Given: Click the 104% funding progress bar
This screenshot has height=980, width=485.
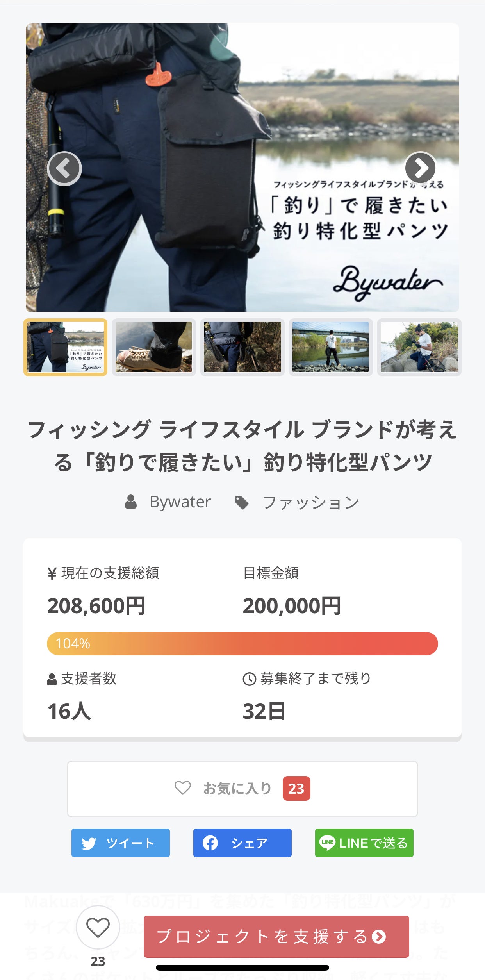Looking at the screenshot, I should coord(242,643).
